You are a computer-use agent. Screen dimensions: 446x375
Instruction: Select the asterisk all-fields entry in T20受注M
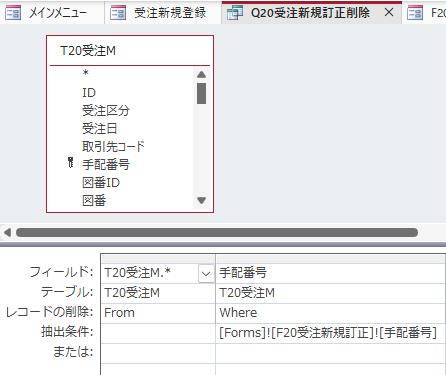point(86,73)
